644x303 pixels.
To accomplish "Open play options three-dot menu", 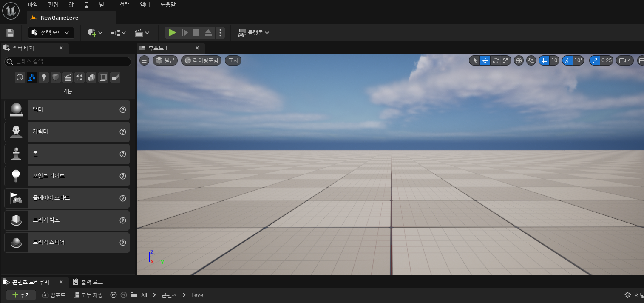I will click(x=220, y=33).
